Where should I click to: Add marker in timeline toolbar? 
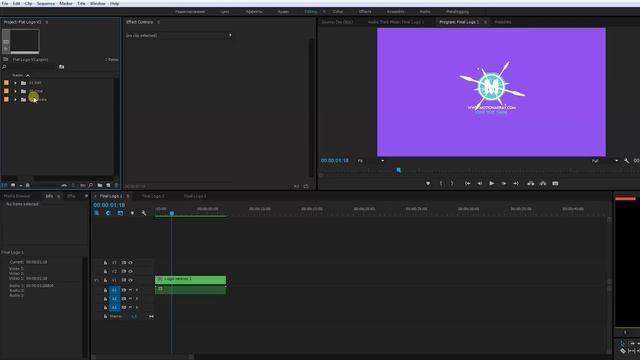click(132, 213)
